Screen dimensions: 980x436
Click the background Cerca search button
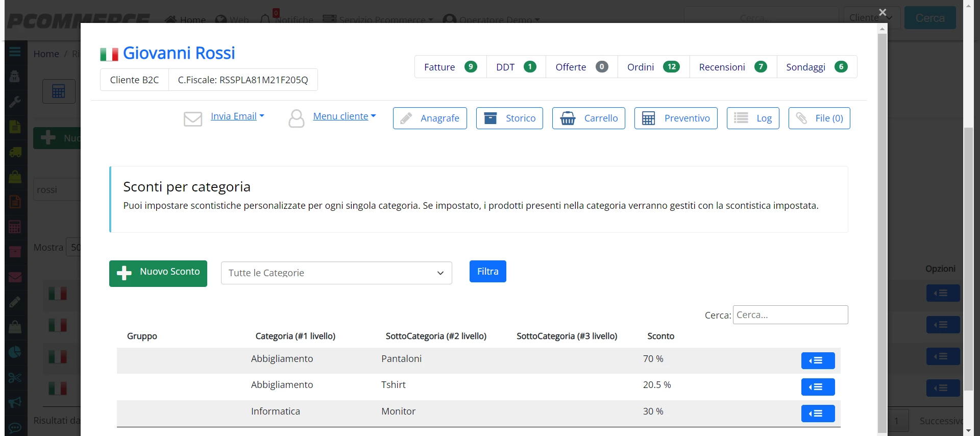[930, 18]
